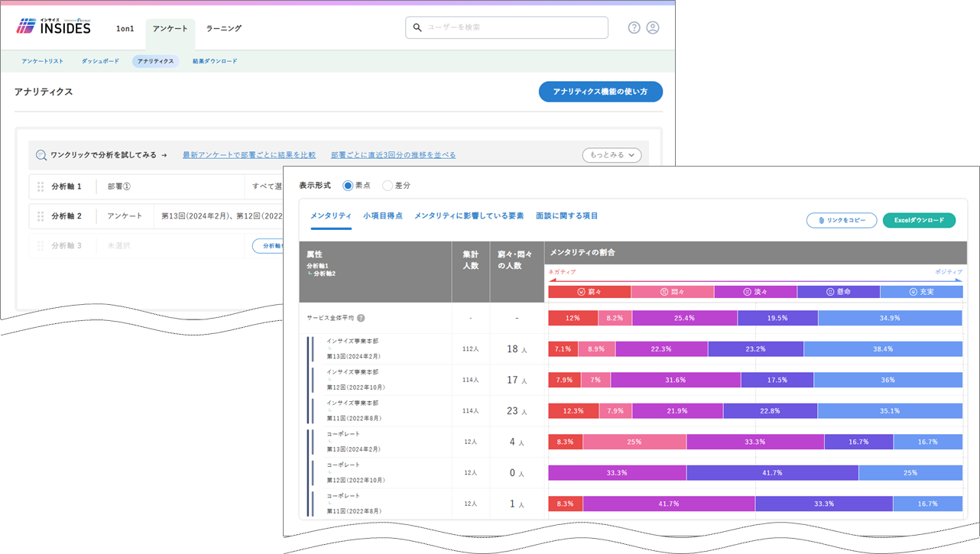Select the 素点 display format radio
Screen dimensions: 980x554
tap(348, 185)
